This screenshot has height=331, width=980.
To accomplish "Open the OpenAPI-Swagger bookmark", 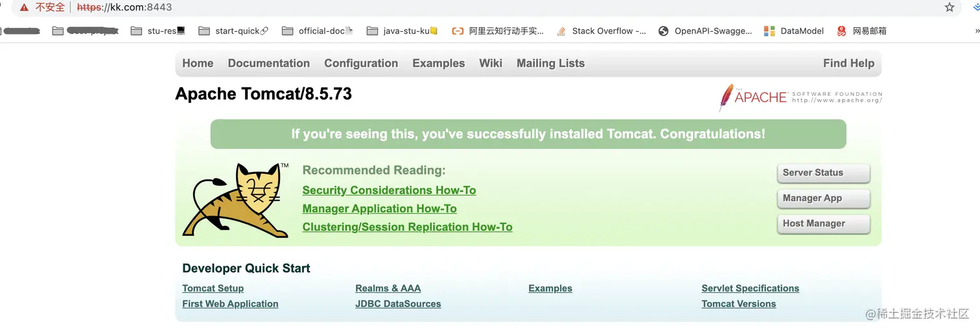I will [x=705, y=30].
